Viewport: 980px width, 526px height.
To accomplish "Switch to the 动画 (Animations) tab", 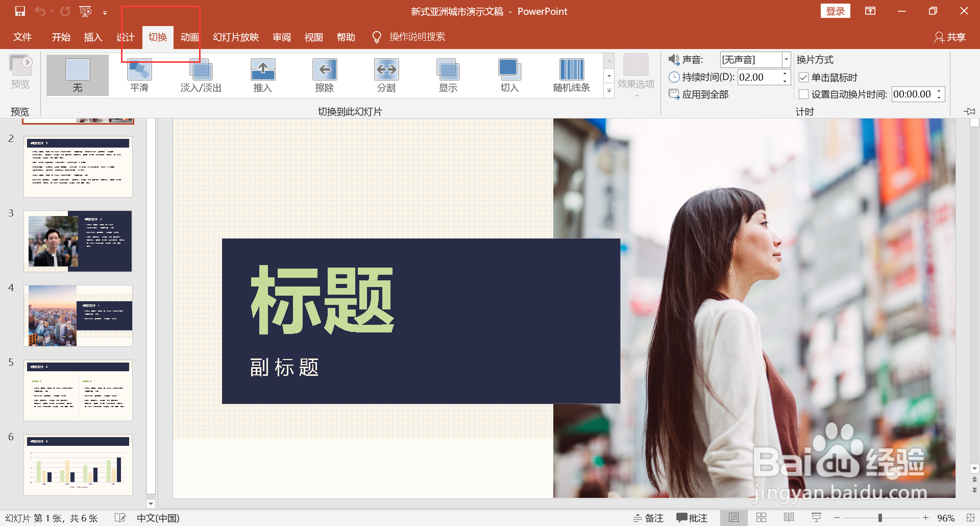I will pos(189,37).
